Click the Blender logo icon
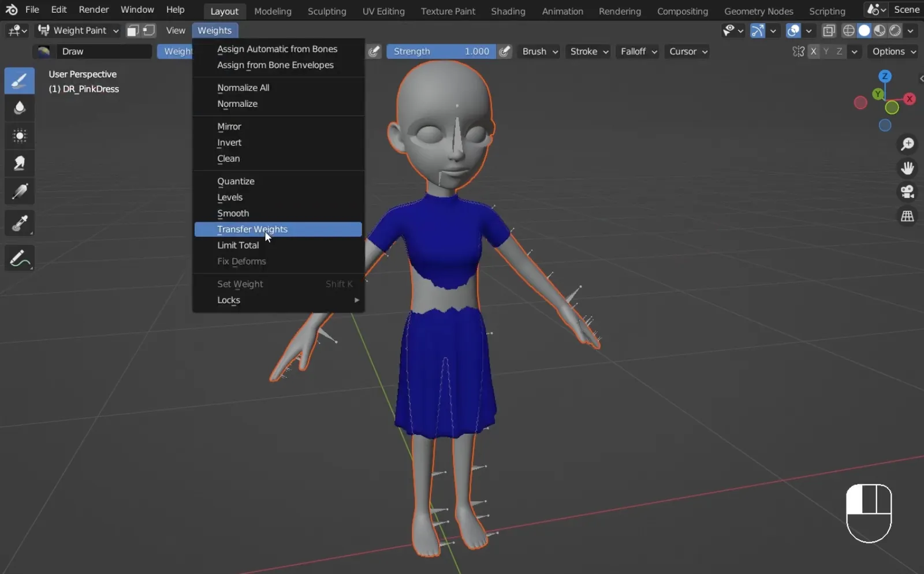Viewport: 924px width, 574px height. click(x=12, y=10)
